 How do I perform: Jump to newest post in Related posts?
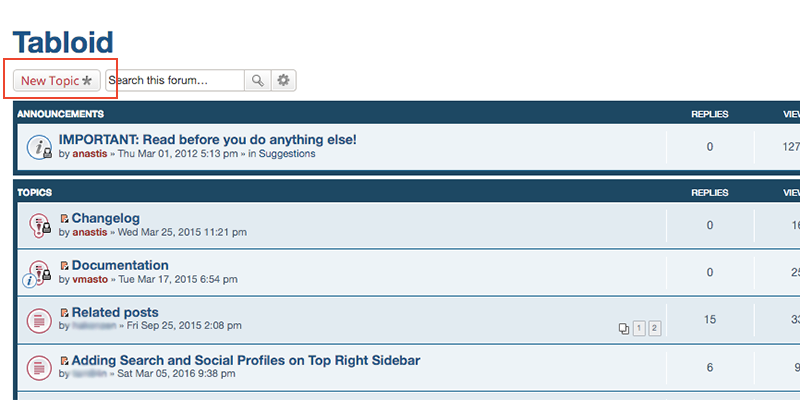tap(64, 313)
